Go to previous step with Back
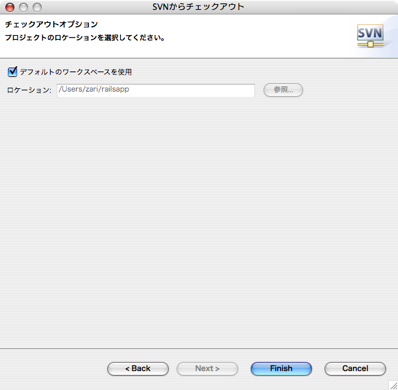The width and height of the screenshot is (398, 390). pyautogui.click(x=138, y=369)
